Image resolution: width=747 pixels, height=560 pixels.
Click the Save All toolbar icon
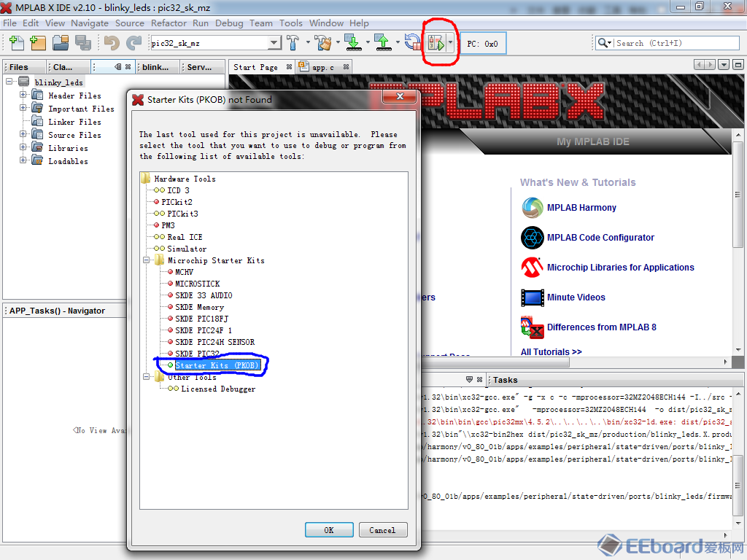pyautogui.click(x=83, y=43)
